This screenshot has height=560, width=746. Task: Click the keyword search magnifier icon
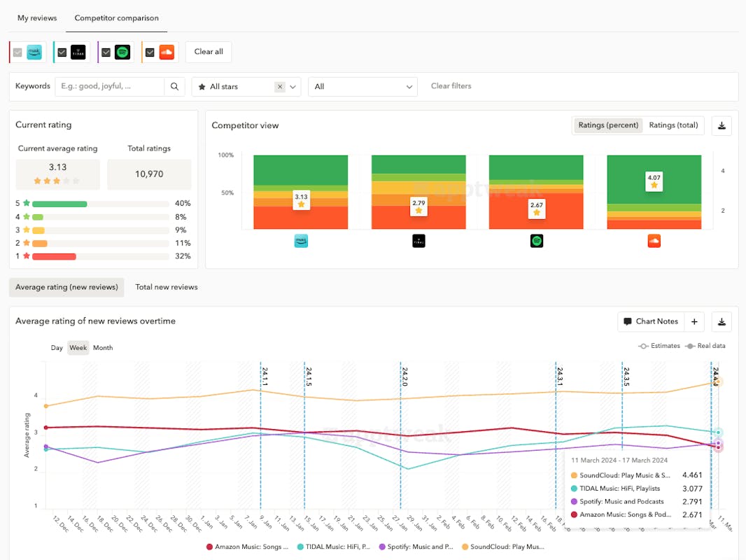tap(174, 87)
